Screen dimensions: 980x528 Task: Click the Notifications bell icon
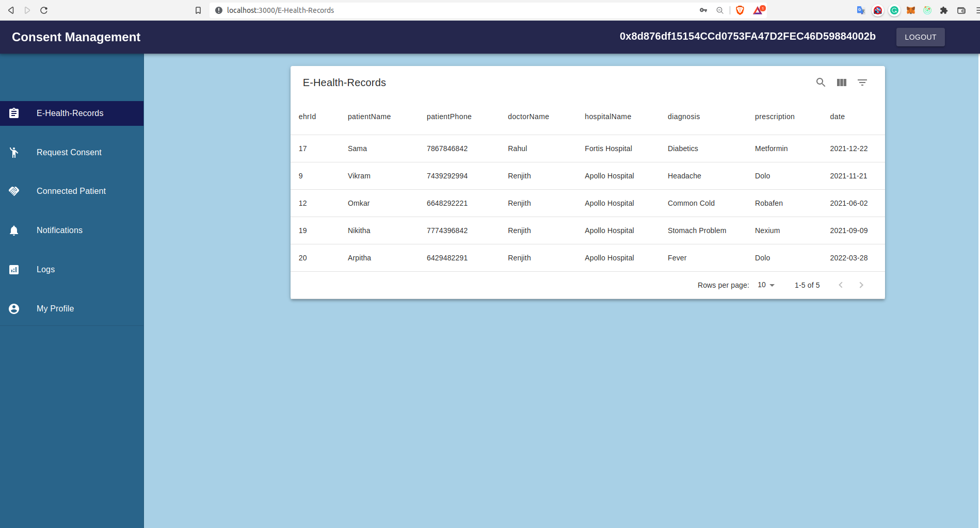[x=14, y=230]
